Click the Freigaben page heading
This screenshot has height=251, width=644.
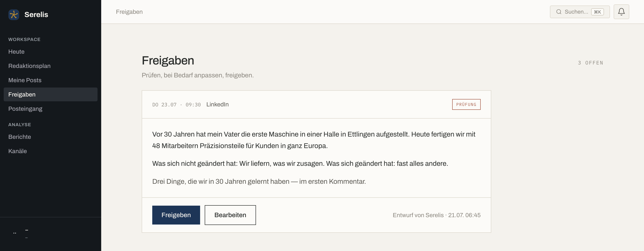pos(168,61)
